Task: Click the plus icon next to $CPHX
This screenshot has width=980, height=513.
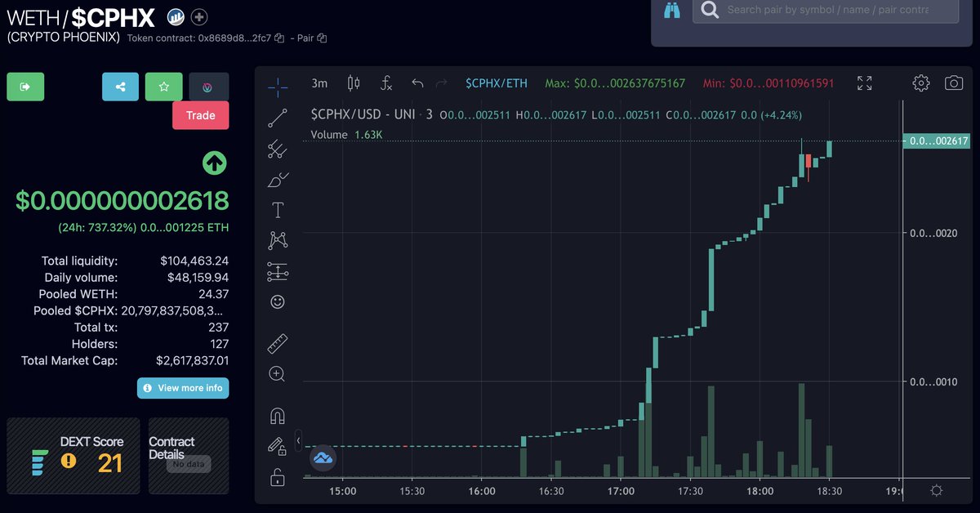Action: click(200, 16)
